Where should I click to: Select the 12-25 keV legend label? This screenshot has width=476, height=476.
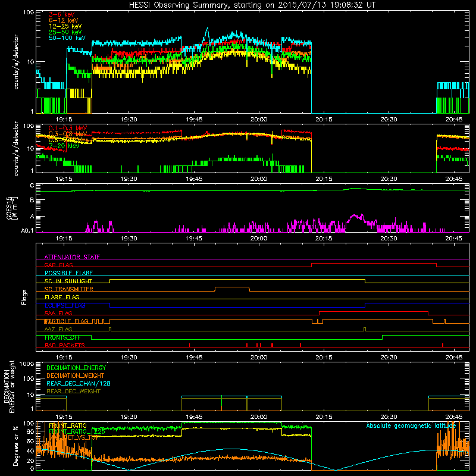65,26
